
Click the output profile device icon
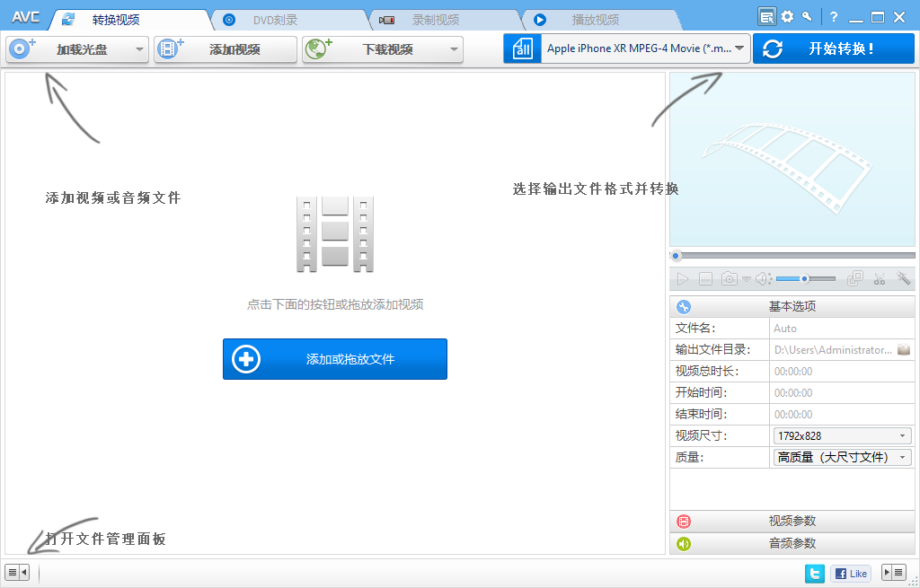tap(522, 48)
